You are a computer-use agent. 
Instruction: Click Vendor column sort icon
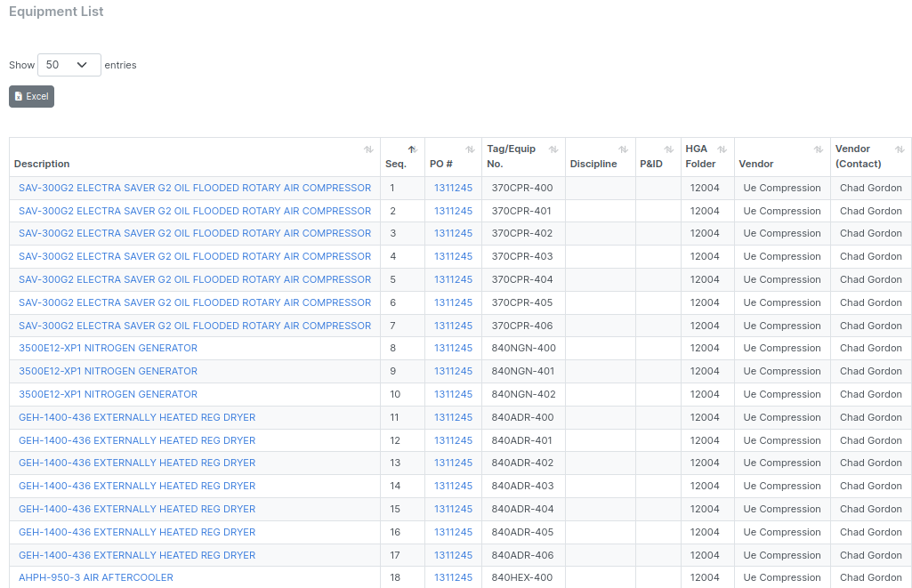(819, 149)
